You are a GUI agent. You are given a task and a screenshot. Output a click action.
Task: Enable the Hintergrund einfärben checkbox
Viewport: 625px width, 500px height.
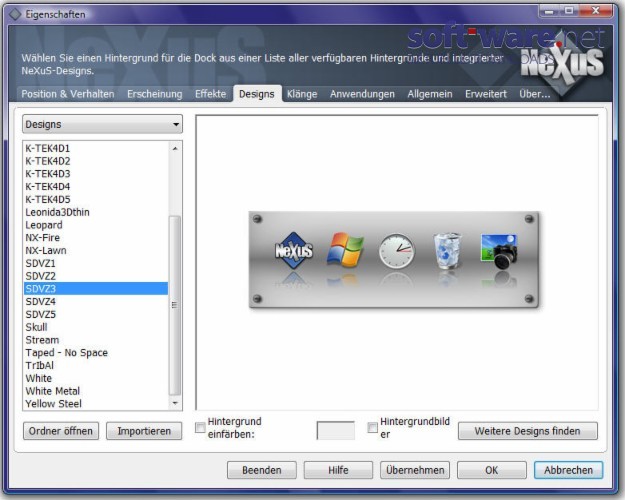click(x=200, y=428)
